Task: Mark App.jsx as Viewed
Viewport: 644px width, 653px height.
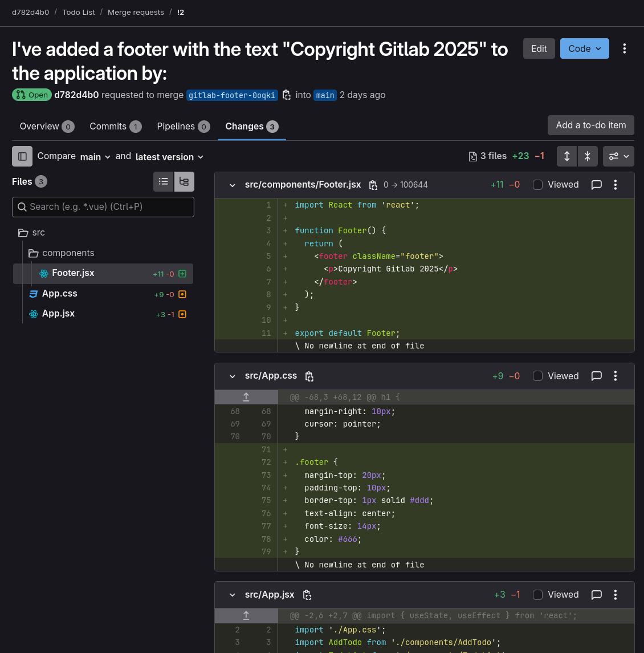Action: point(537,595)
